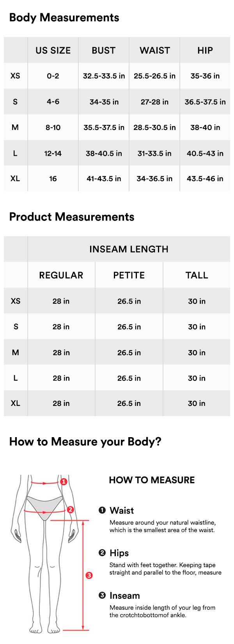
Task: Click the HIP column header
Action: coord(205,50)
